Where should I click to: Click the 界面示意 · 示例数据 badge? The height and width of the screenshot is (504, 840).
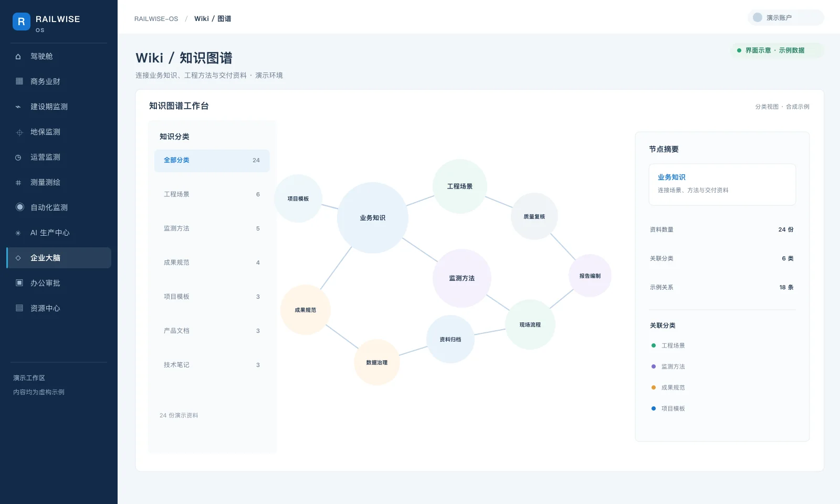[x=777, y=50]
